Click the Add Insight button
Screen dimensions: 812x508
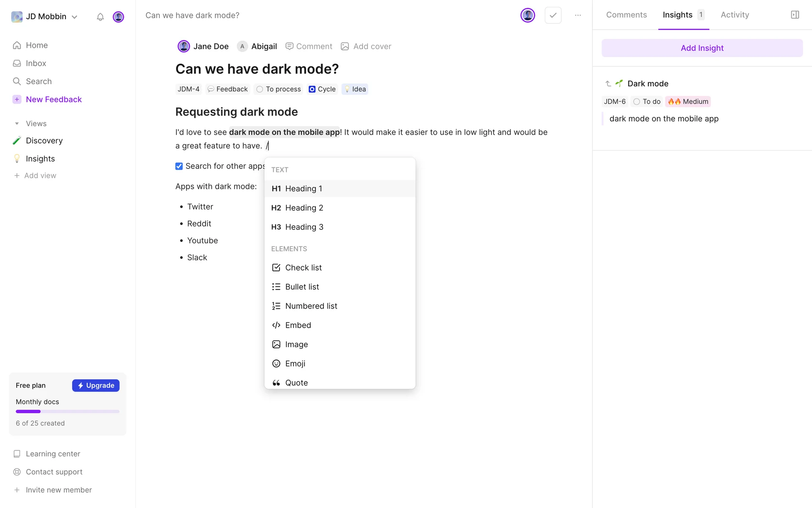pyautogui.click(x=702, y=48)
